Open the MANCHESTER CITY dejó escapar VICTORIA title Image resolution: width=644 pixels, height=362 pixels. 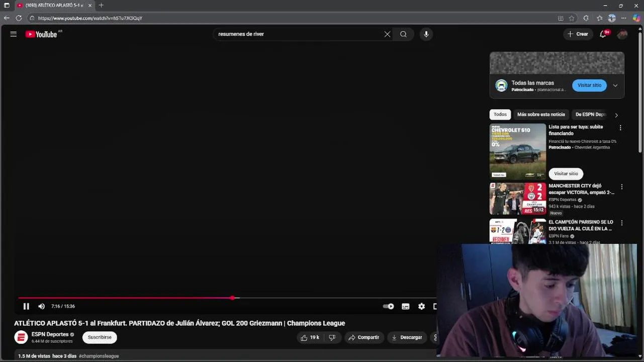(582, 189)
